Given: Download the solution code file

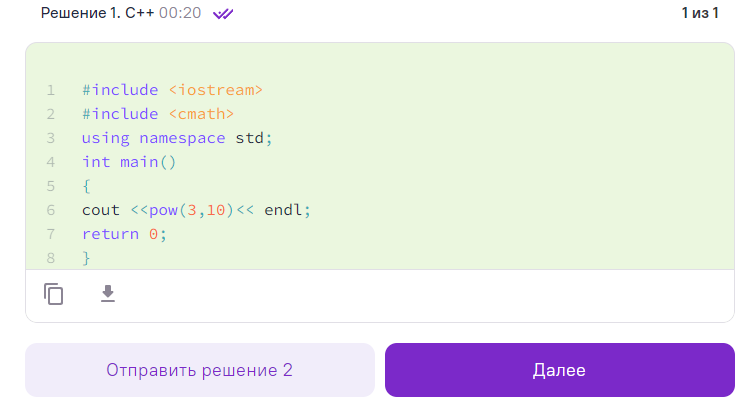Looking at the screenshot, I should tap(108, 293).
